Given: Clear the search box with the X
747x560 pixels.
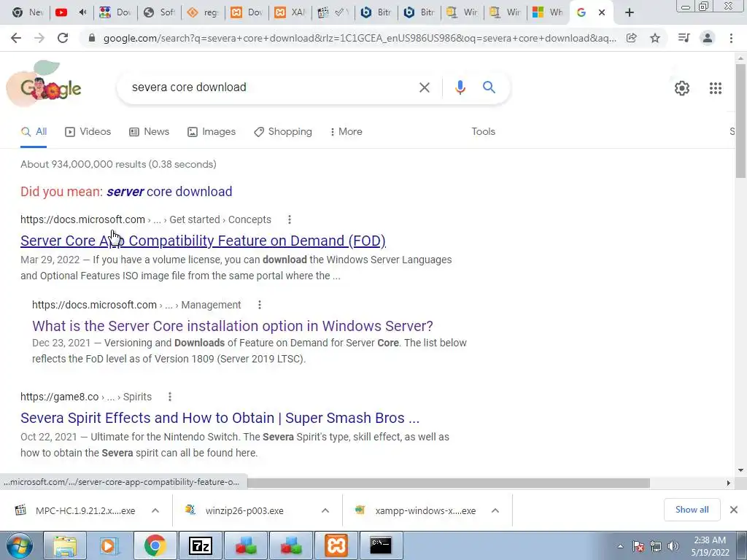Looking at the screenshot, I should point(424,87).
